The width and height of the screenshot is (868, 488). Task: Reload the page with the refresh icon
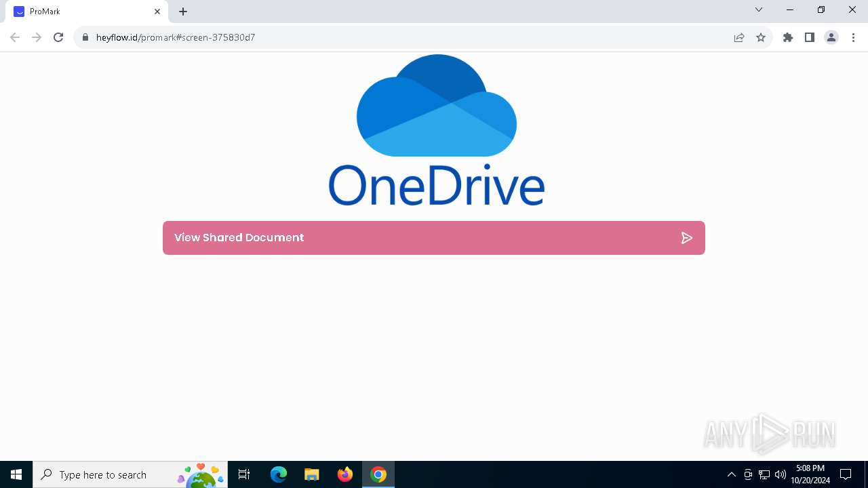point(58,37)
